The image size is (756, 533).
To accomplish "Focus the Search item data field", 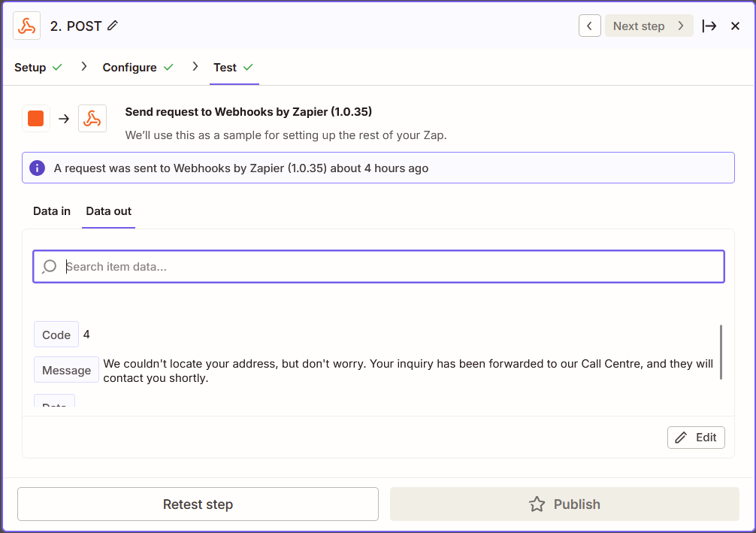I will [391, 266].
